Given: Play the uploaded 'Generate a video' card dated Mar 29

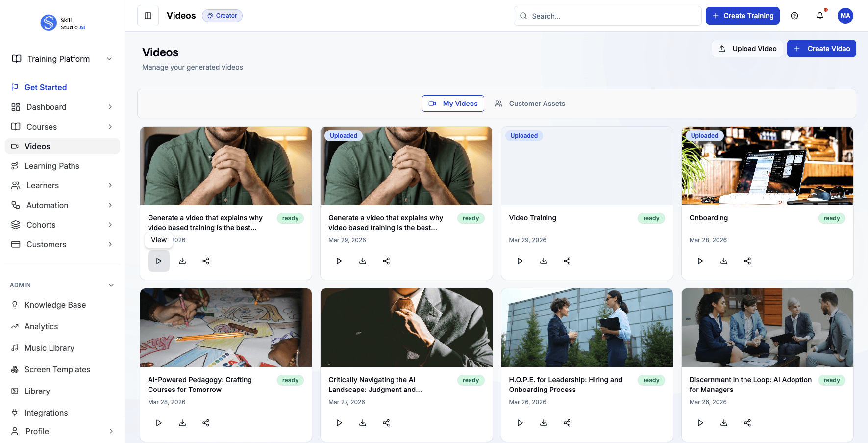Looking at the screenshot, I should pyautogui.click(x=339, y=261).
